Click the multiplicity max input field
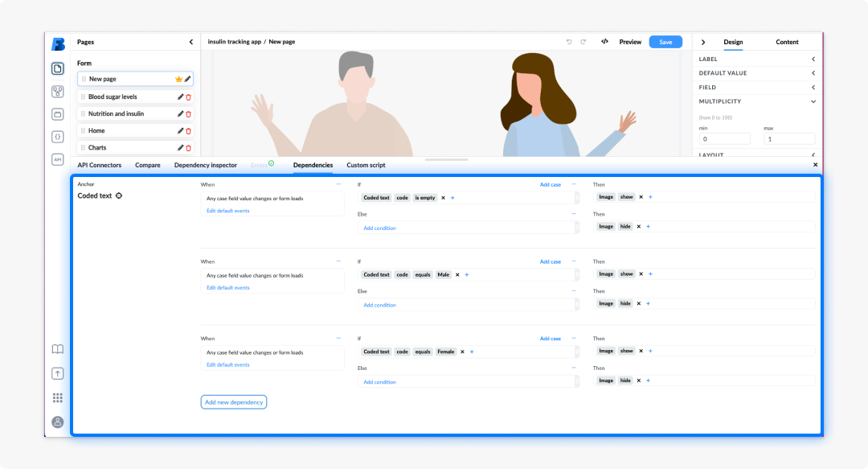Screen dimensions: 868x469 [789, 139]
